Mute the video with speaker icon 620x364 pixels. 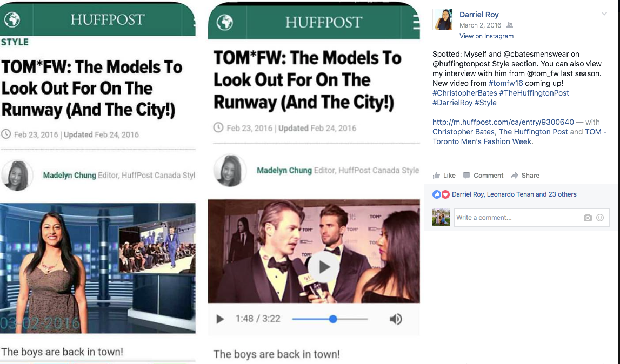tap(396, 319)
